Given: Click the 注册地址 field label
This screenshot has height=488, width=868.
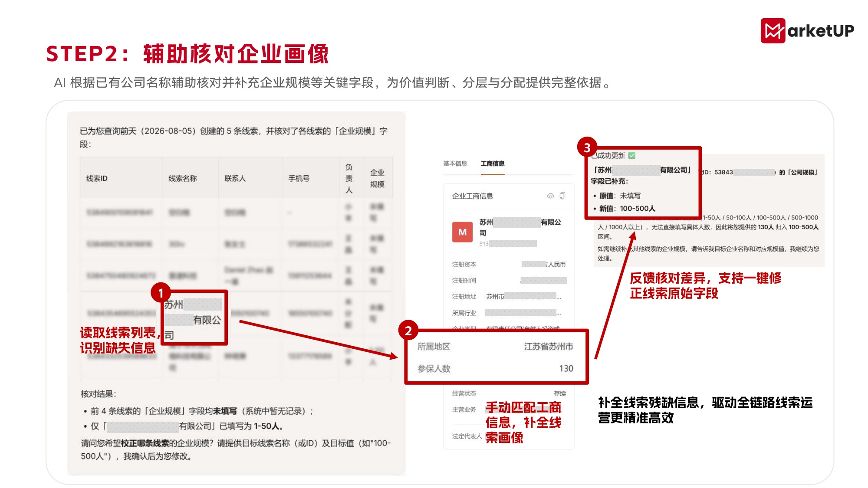Looking at the screenshot, I should pos(464,297).
